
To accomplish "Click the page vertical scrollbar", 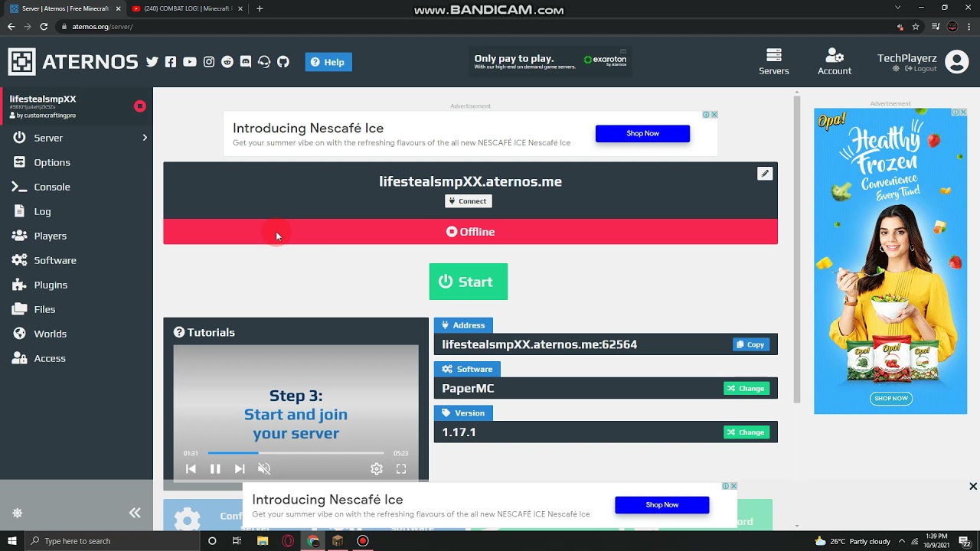I will [x=797, y=249].
